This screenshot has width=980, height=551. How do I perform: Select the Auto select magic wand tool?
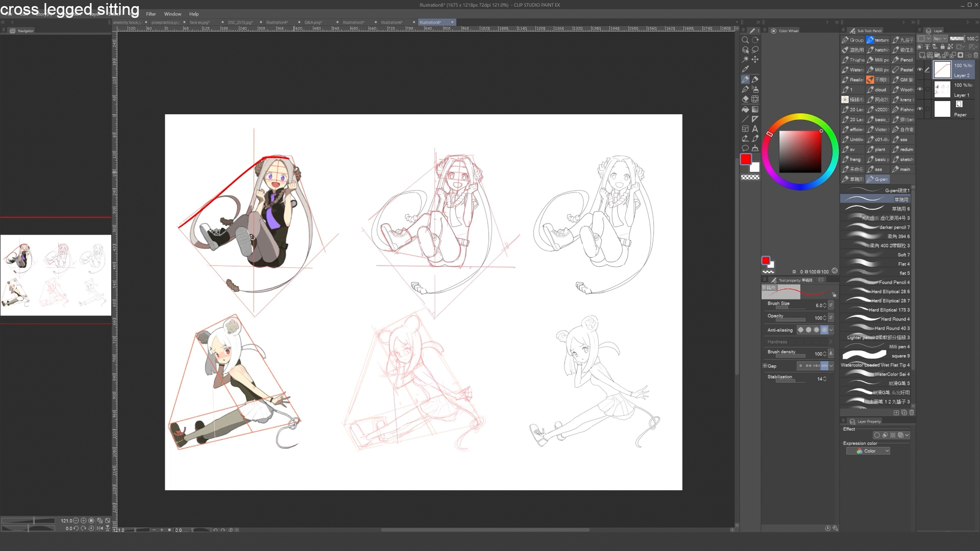click(745, 60)
